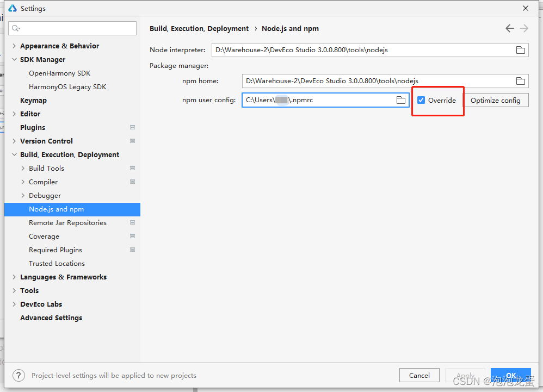Click the search magnifier icon

16,28
